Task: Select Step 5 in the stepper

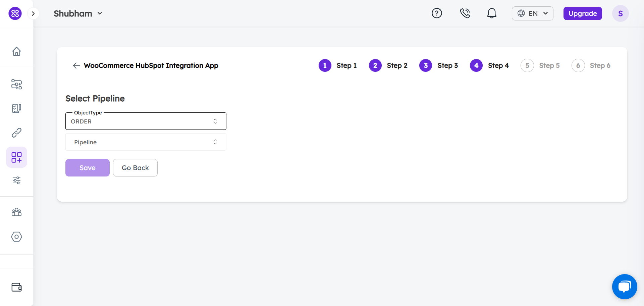Action: click(540, 65)
